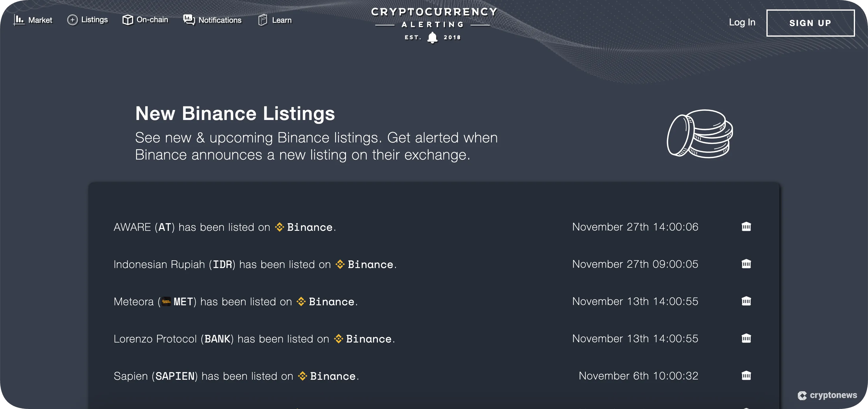
Task: Open the Market menu item
Action: pyautogui.click(x=40, y=20)
